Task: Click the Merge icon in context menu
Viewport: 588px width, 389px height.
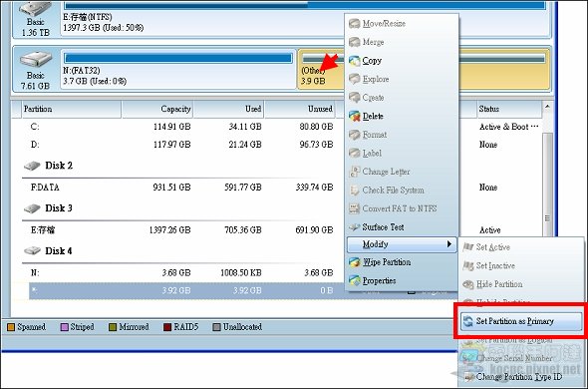Action: click(355, 42)
